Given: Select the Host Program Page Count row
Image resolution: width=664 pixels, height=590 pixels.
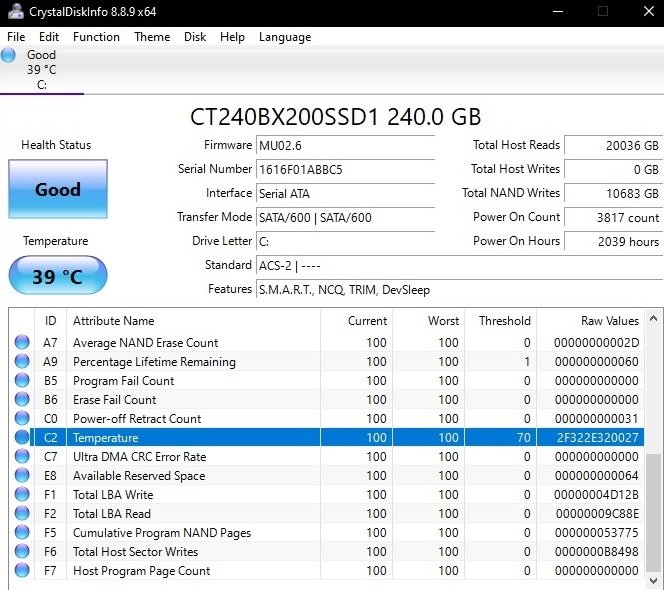Looking at the screenshot, I should 326,571.
